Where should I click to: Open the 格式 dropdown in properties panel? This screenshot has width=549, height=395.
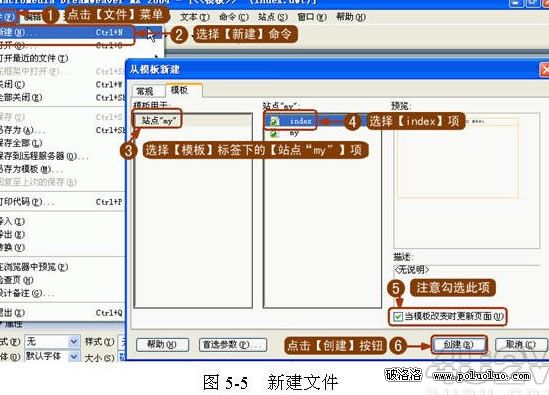point(74,341)
